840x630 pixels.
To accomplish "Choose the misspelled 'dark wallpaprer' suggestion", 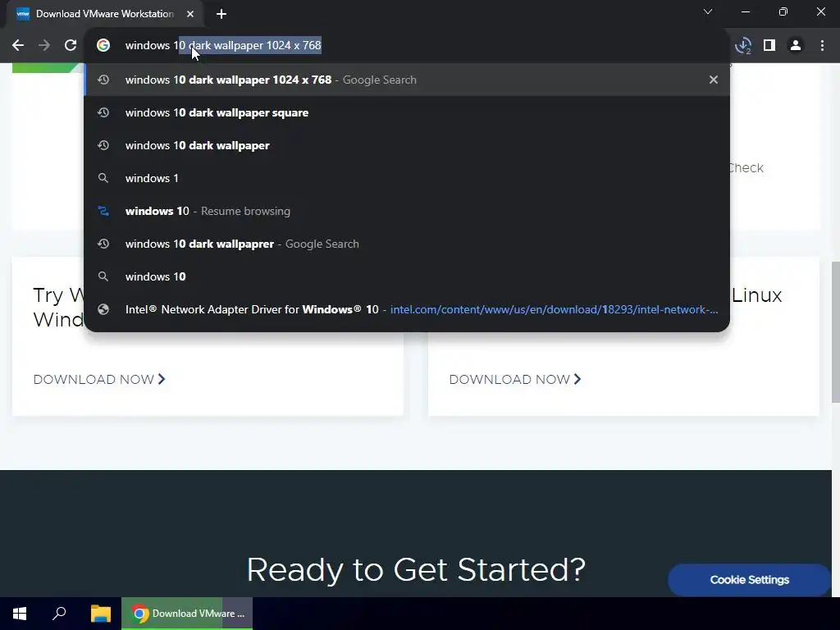I will pyautogui.click(x=407, y=244).
